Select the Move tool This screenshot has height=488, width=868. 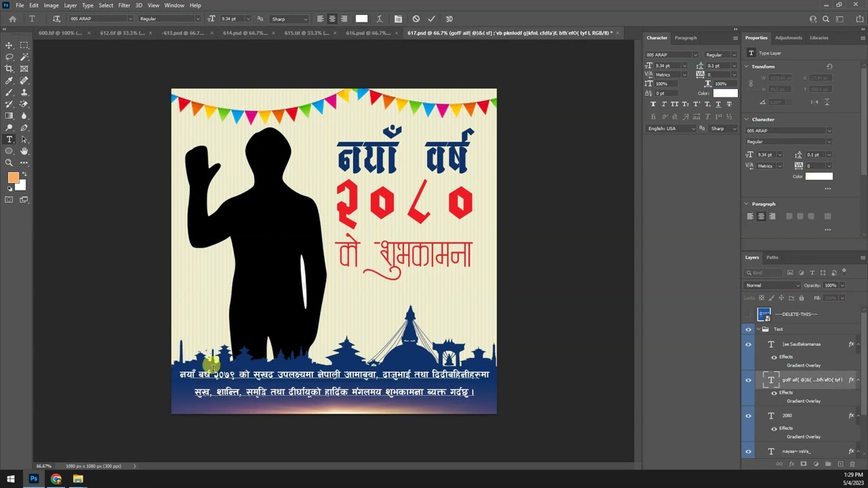[9, 45]
